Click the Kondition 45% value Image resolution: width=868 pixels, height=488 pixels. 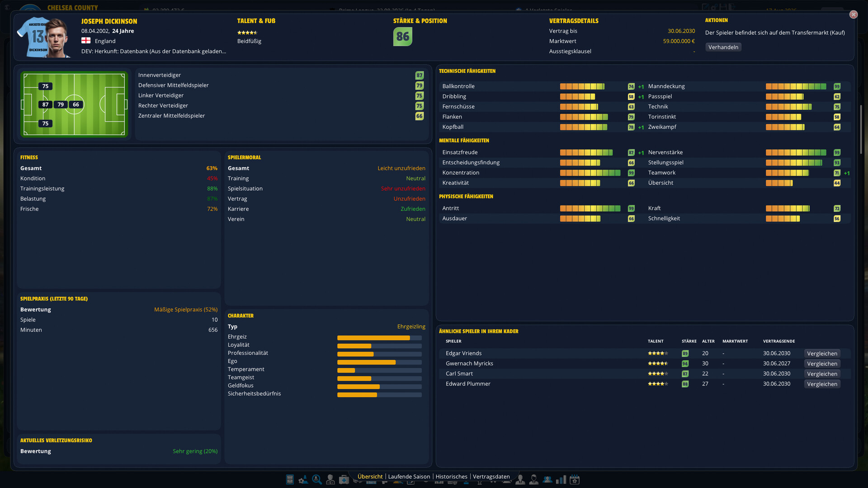[212, 178]
